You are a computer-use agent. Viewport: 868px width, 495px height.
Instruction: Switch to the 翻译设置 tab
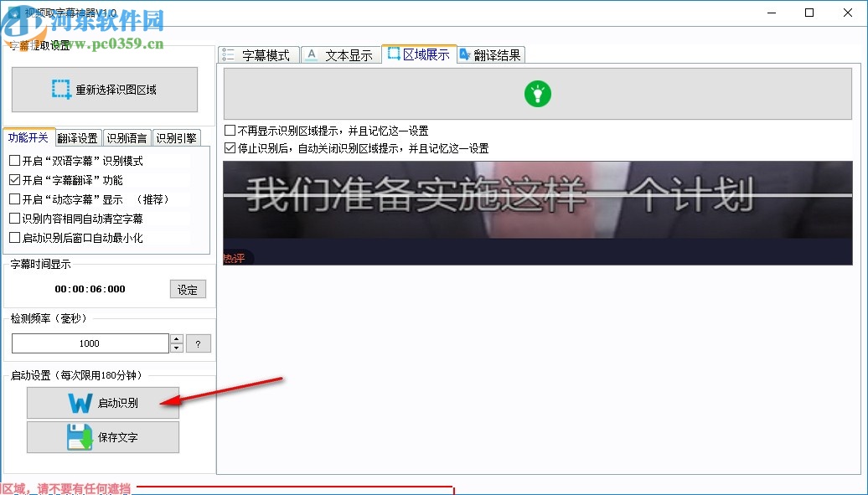pos(78,137)
